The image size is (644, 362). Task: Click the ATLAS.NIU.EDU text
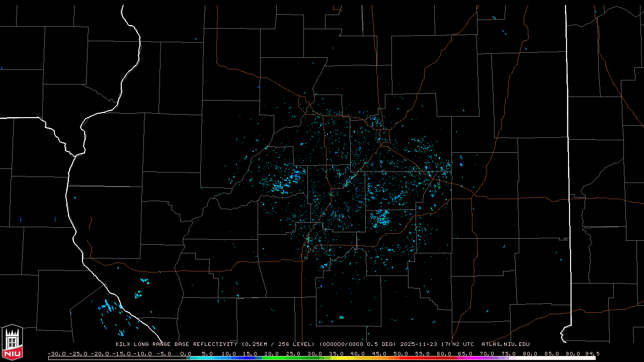[x=505, y=344]
